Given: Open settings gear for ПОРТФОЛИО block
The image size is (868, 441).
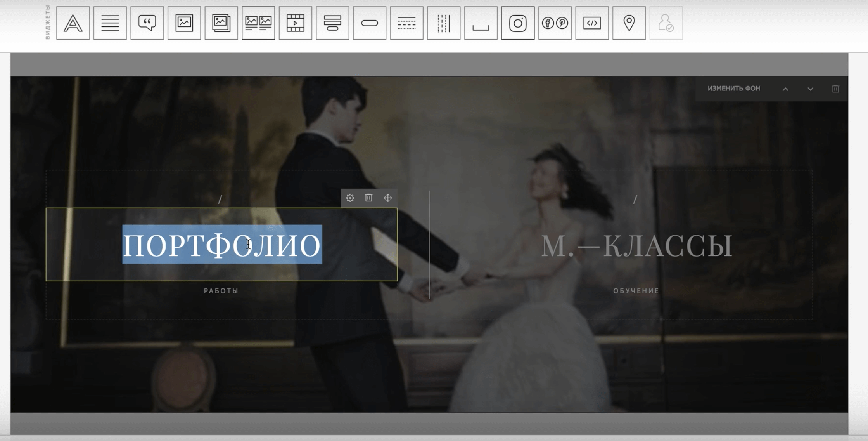Looking at the screenshot, I should click(x=350, y=198).
